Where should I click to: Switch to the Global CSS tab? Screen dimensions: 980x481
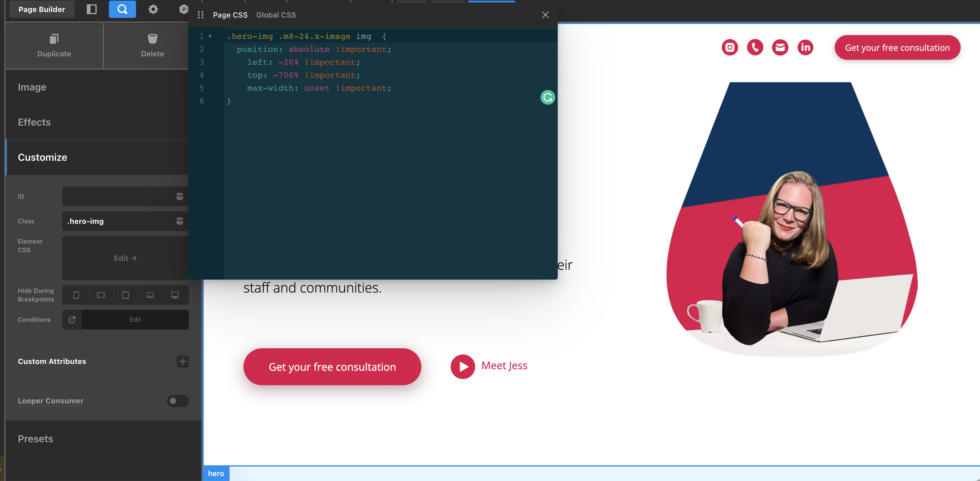[x=276, y=15]
